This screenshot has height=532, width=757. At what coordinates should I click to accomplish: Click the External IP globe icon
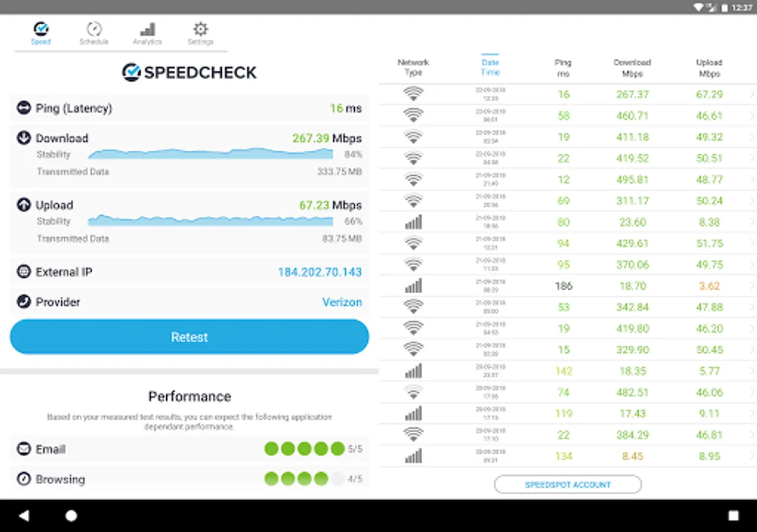point(24,272)
